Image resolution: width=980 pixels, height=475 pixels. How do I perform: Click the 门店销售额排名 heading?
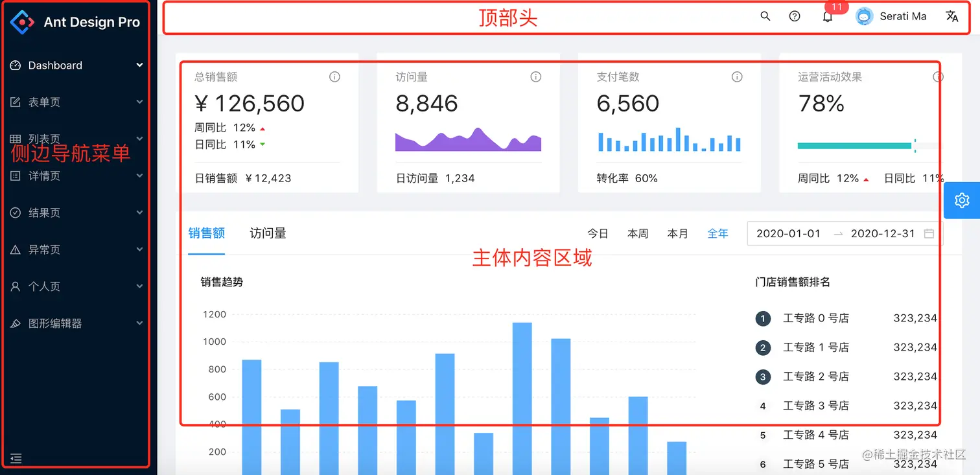click(793, 282)
